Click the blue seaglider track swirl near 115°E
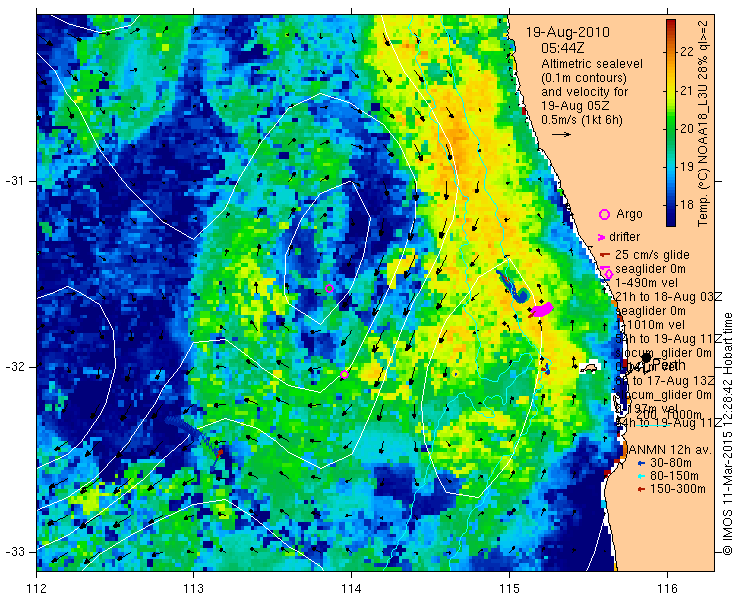This screenshot has height=600, width=740. tap(521, 296)
